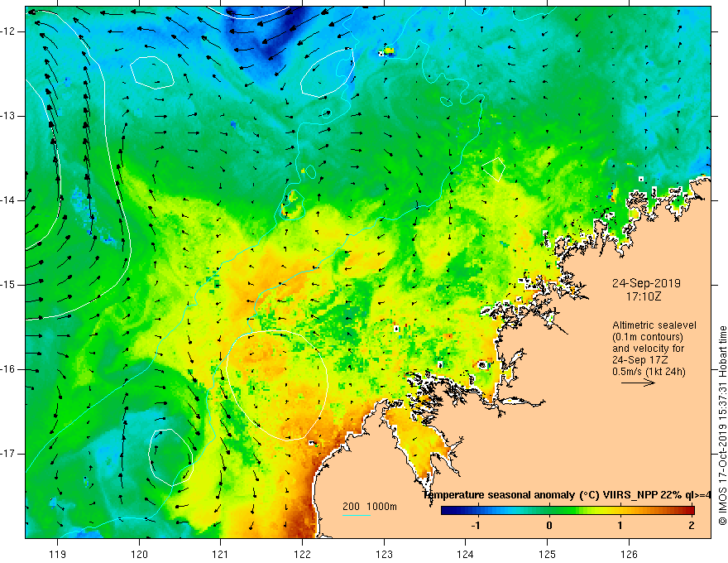Click the longitude label 121
Screen dimensions: 728x563
[220, 554]
